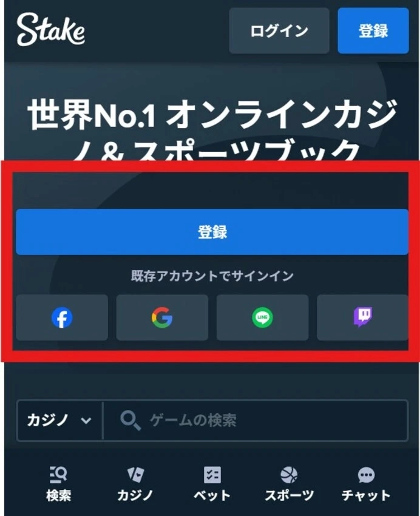Open the ベット bet slip icon

pyautogui.click(x=212, y=475)
